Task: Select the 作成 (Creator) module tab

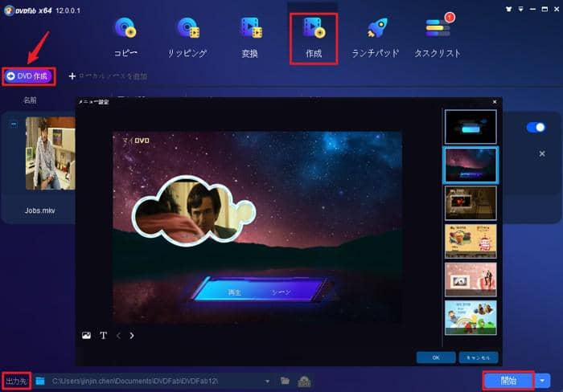Action: [314, 39]
